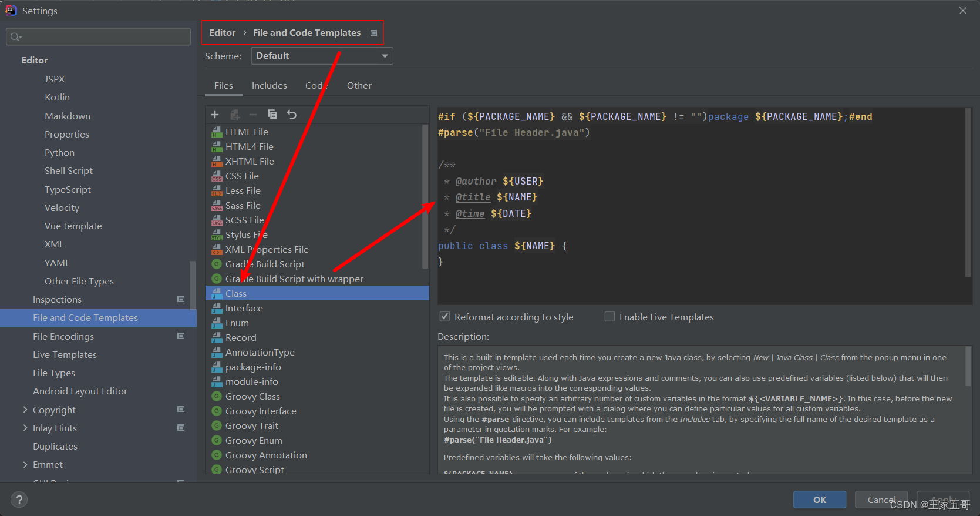
Task: Click the Gradle Build Script template icon
Action: [x=217, y=264]
